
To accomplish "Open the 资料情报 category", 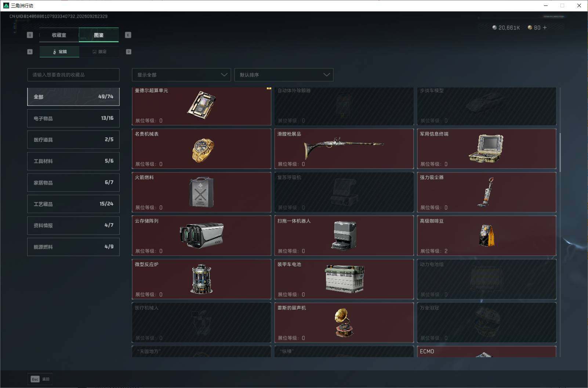I will pyautogui.click(x=73, y=225).
